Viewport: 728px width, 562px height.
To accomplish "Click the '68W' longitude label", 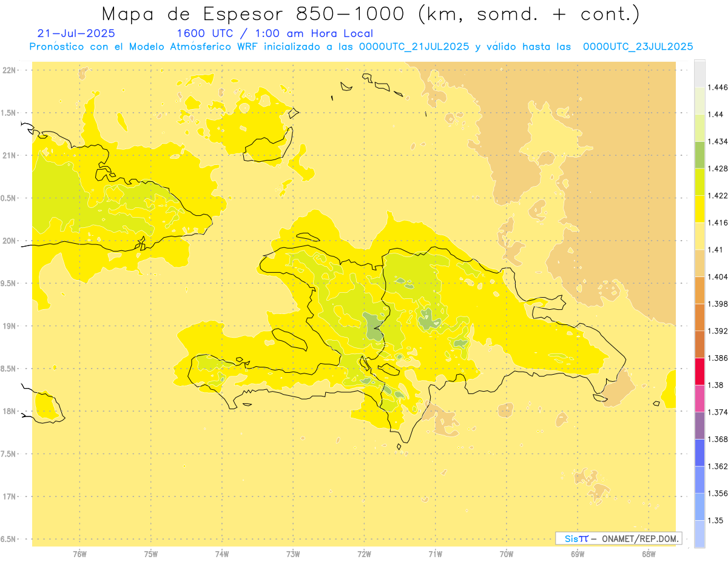I will [x=649, y=554].
